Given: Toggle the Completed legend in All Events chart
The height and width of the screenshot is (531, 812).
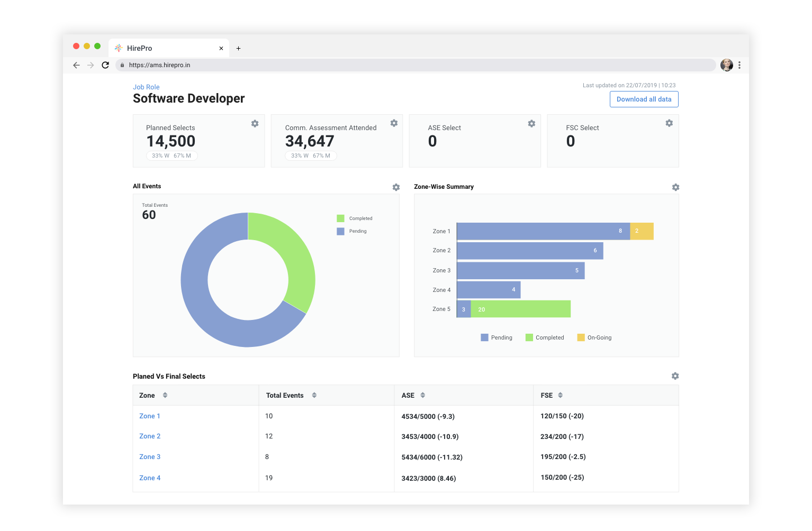Looking at the screenshot, I should (x=360, y=218).
